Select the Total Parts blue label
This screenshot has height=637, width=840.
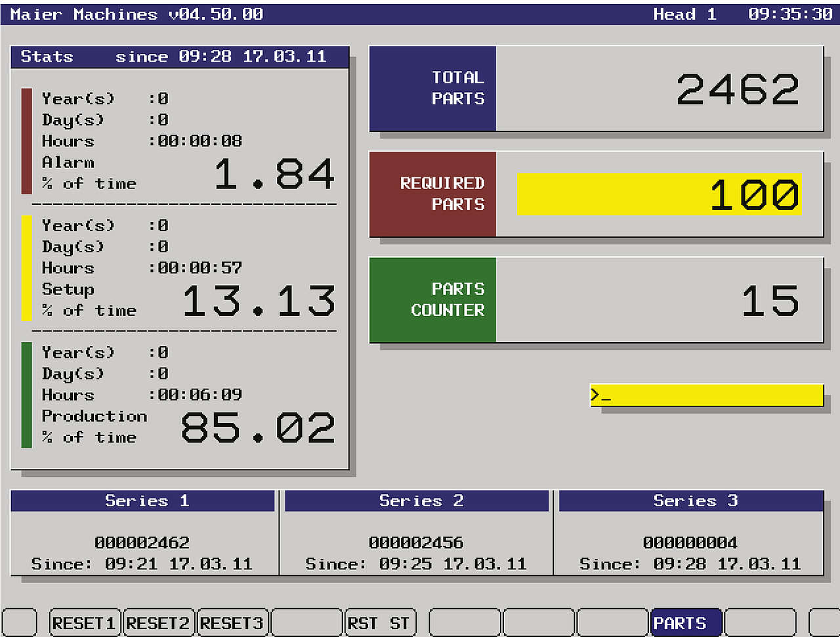pos(433,89)
